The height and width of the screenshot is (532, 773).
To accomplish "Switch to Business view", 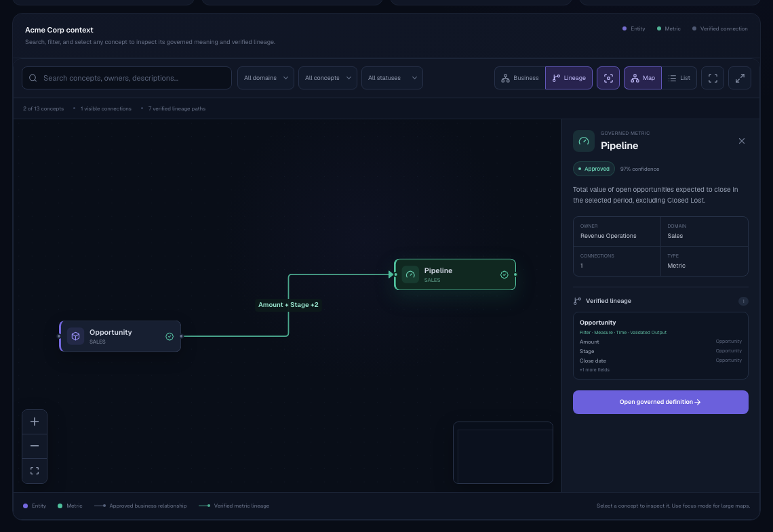I will coord(520,78).
